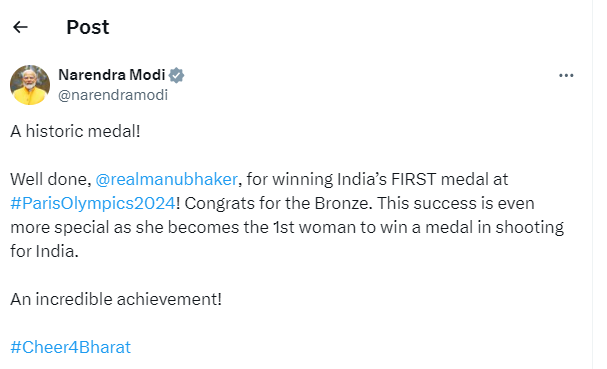Open the Narendra Modi display name link
This screenshot has width=607, height=369.
point(112,75)
